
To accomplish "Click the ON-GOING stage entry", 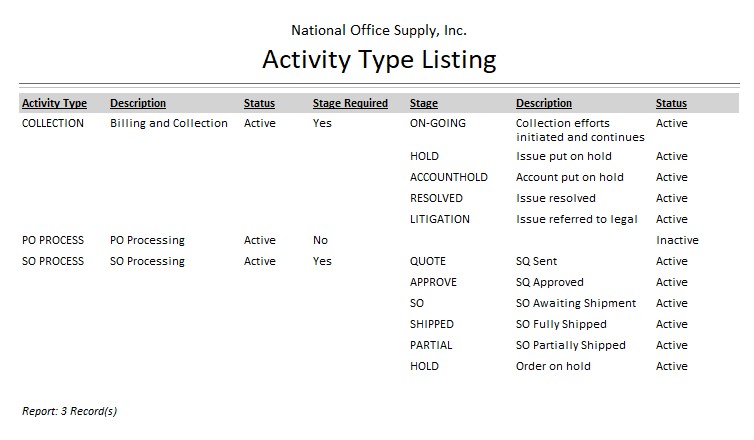I will 438,123.
